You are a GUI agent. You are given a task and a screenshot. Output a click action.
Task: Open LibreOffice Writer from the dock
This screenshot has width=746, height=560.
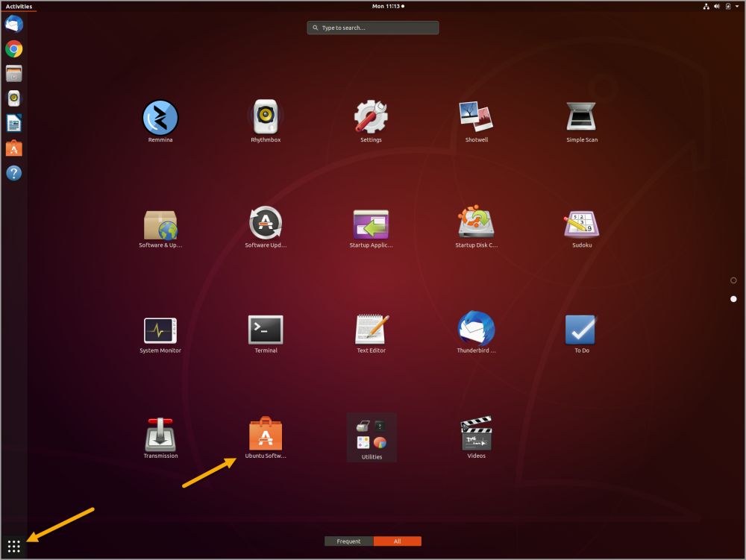13,124
